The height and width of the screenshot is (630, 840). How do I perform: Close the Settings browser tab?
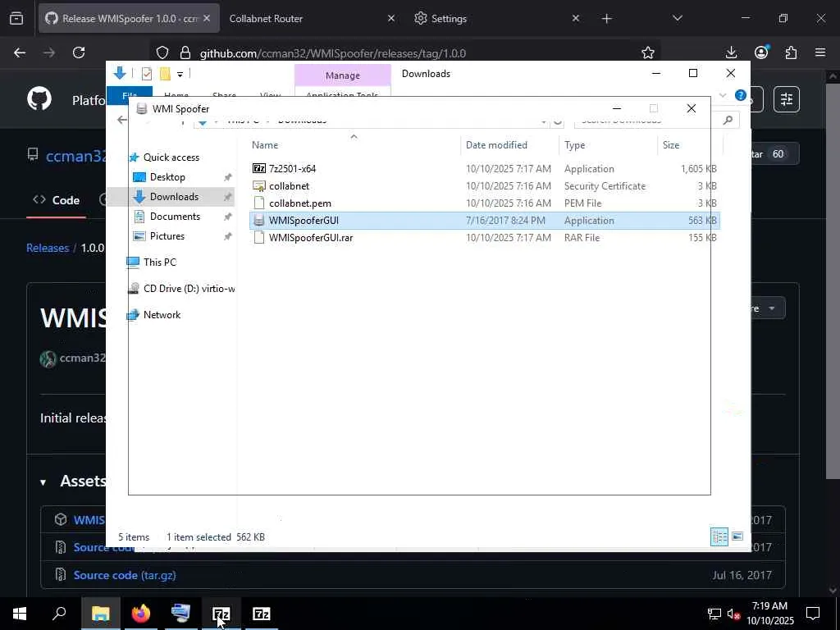pos(575,18)
